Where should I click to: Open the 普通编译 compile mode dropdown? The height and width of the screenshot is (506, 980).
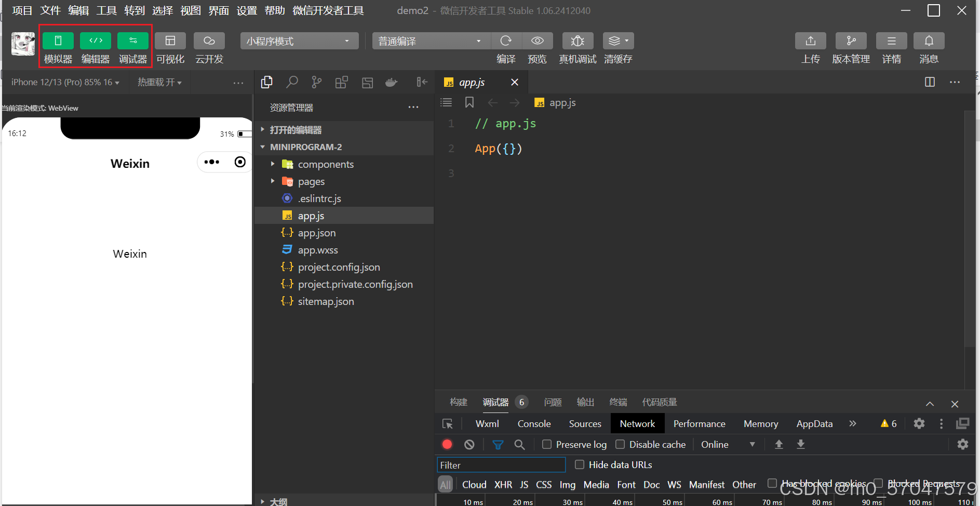431,41
